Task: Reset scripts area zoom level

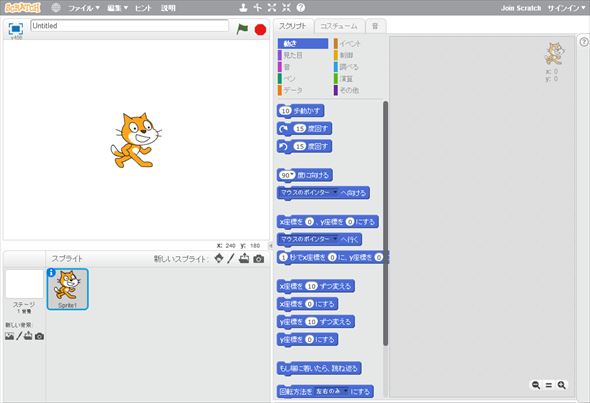Action: pyautogui.click(x=549, y=385)
